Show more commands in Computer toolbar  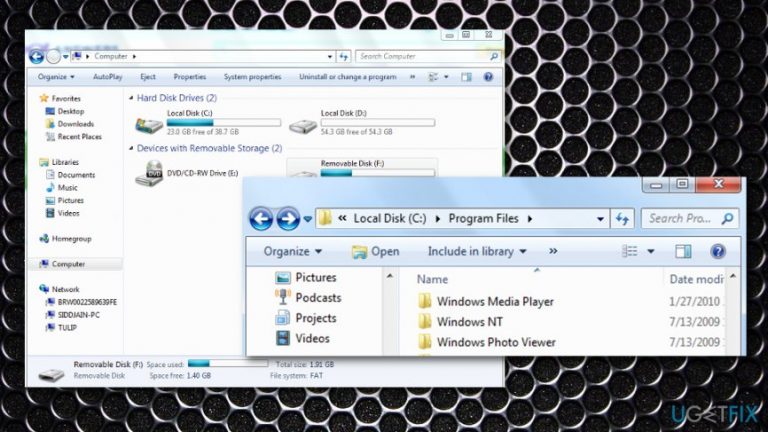[412, 77]
